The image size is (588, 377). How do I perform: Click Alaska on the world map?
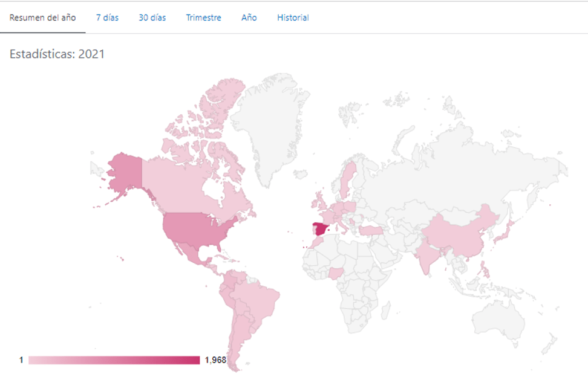[x=124, y=172]
